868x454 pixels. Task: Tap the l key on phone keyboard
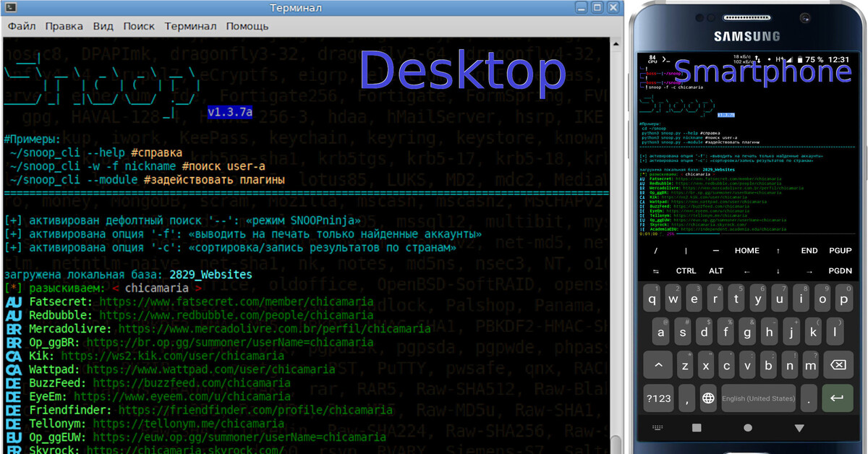click(x=836, y=333)
